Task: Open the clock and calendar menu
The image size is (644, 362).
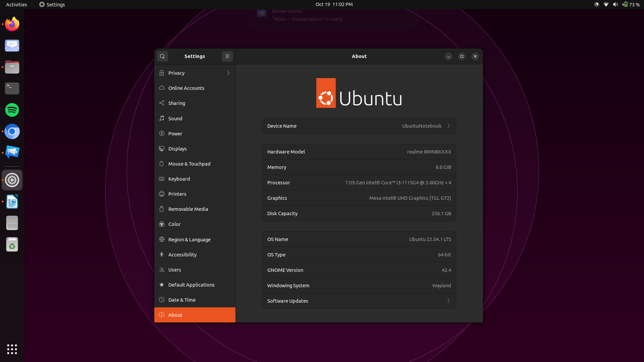Action: click(x=334, y=4)
